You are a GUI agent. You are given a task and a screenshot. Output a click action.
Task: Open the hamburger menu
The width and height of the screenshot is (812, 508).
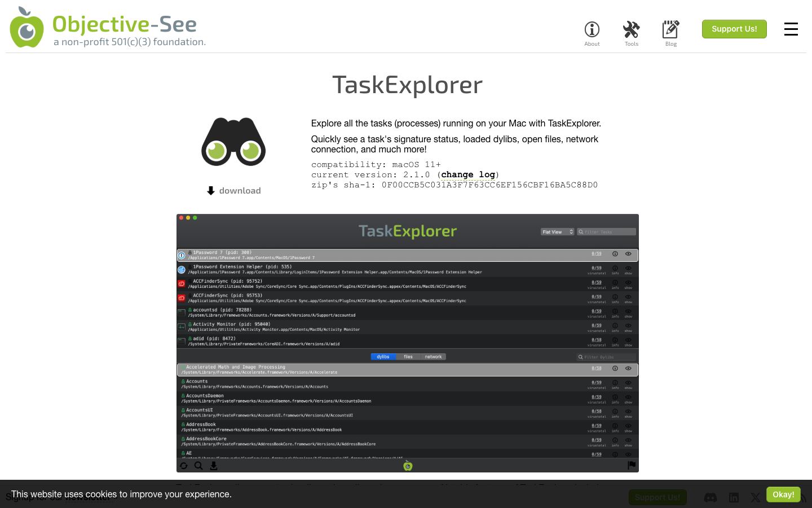click(x=791, y=29)
